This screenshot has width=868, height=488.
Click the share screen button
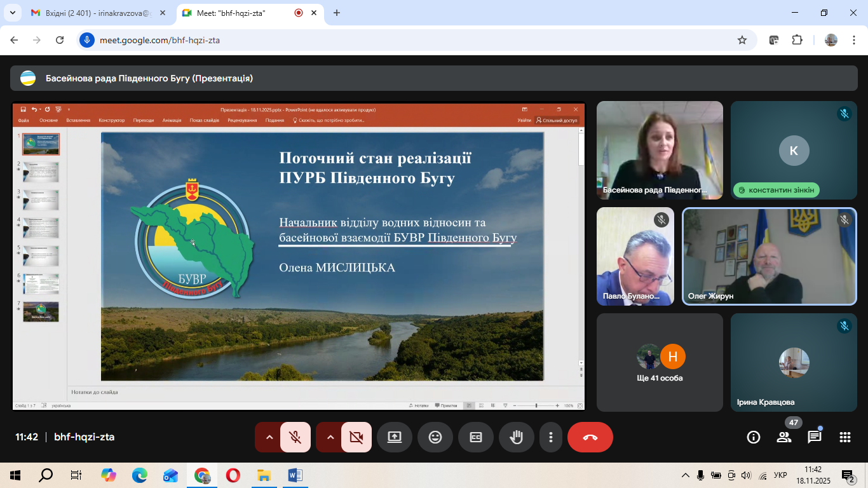395,437
